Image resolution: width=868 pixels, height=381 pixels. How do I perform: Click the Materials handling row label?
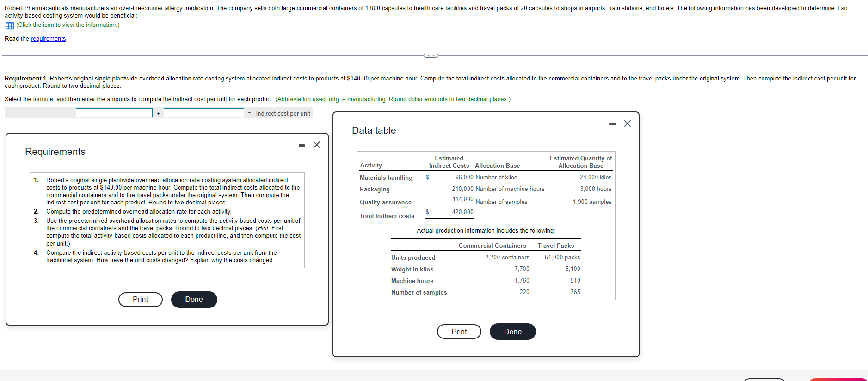click(x=386, y=178)
